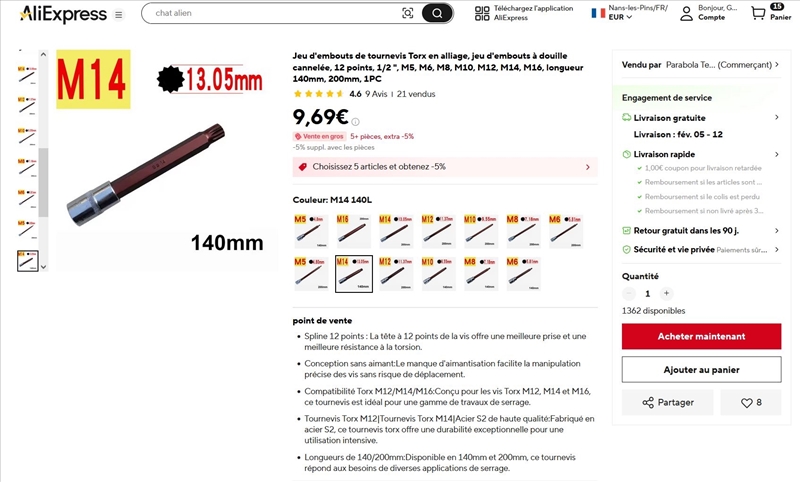Image resolution: width=800 pixels, height=482 pixels.
Task: Click Ajouter au panier button
Action: [x=701, y=369]
